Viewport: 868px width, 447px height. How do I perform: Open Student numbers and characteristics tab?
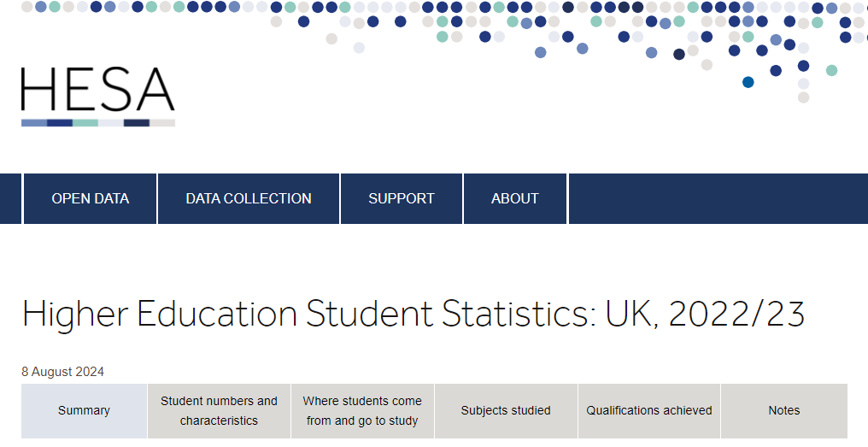click(220, 410)
